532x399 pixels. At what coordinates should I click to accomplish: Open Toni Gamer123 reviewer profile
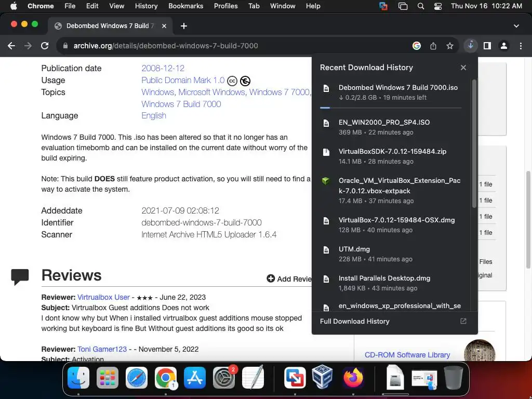click(x=102, y=349)
